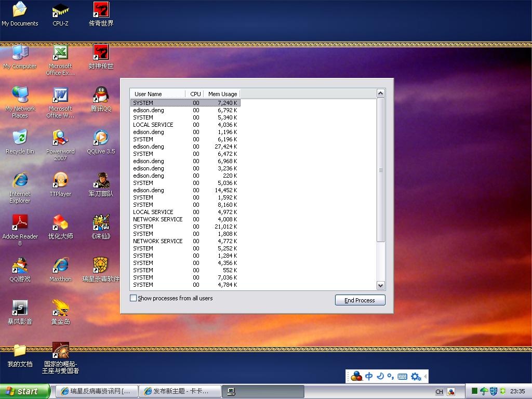The image size is (532, 399).
Task: Sort by the CPU column header
Action: [195, 94]
